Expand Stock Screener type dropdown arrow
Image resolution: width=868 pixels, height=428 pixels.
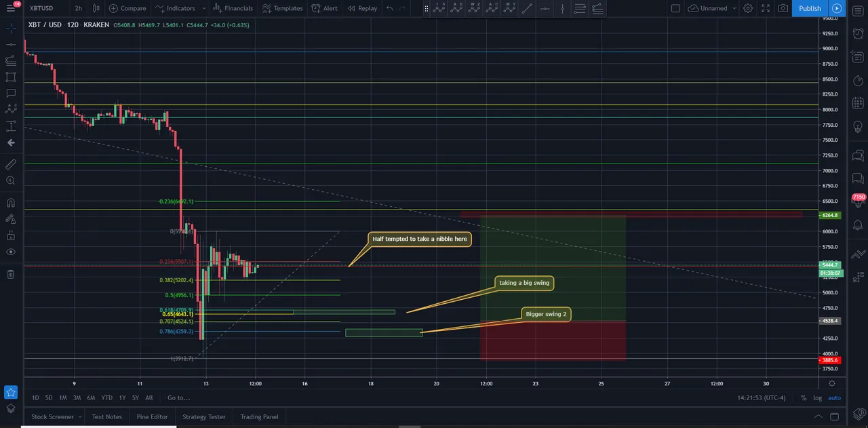(80, 416)
